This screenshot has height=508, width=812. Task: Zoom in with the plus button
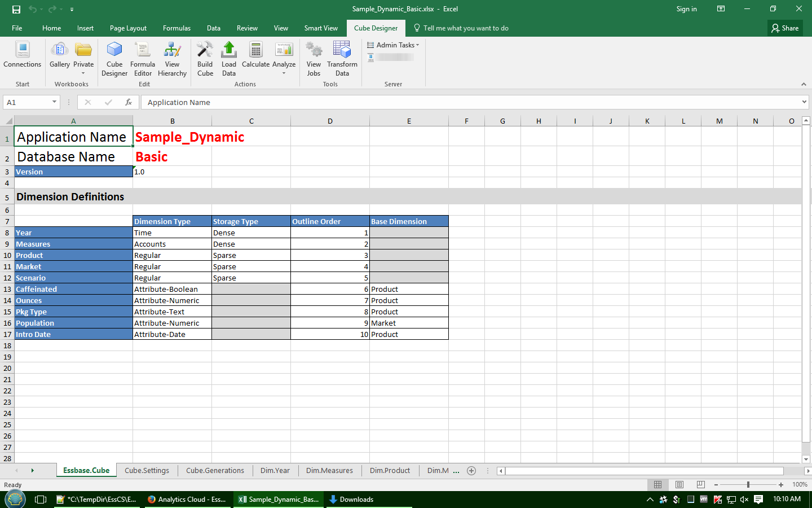(781, 485)
